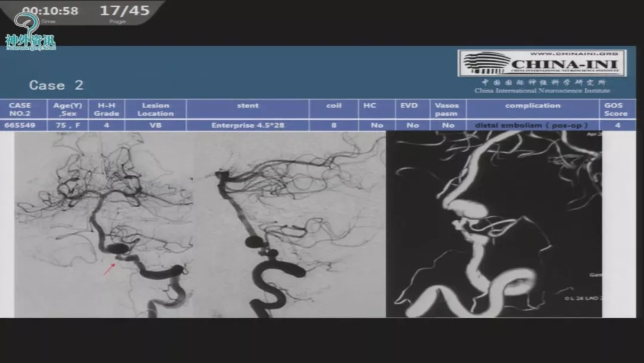Click the "GOS Score" column header
The image size is (644, 363).
tap(617, 109)
